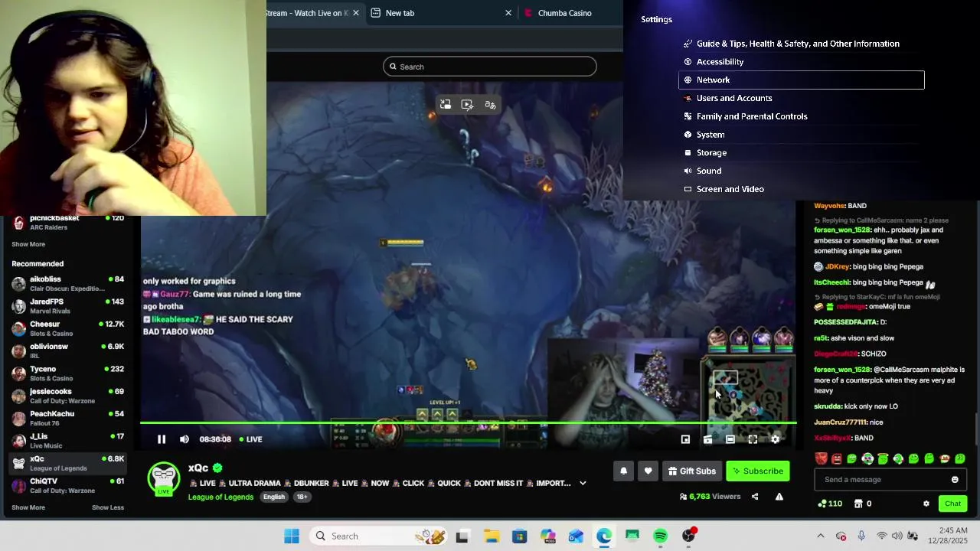Click the Gift Subs button
Image resolution: width=980 pixels, height=551 pixels.
point(692,471)
